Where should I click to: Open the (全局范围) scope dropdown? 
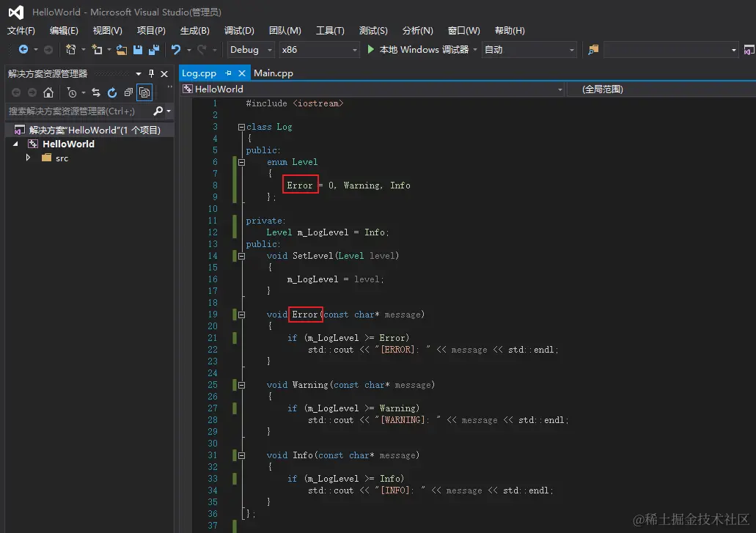point(661,89)
